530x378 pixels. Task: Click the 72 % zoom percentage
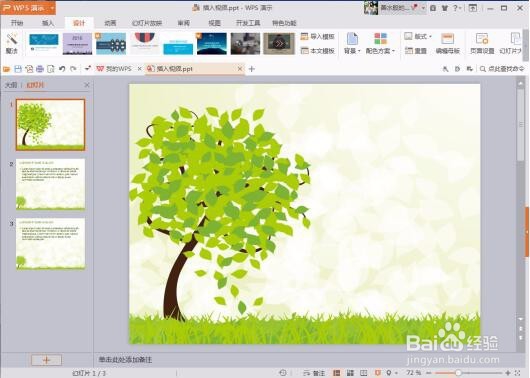413,373
